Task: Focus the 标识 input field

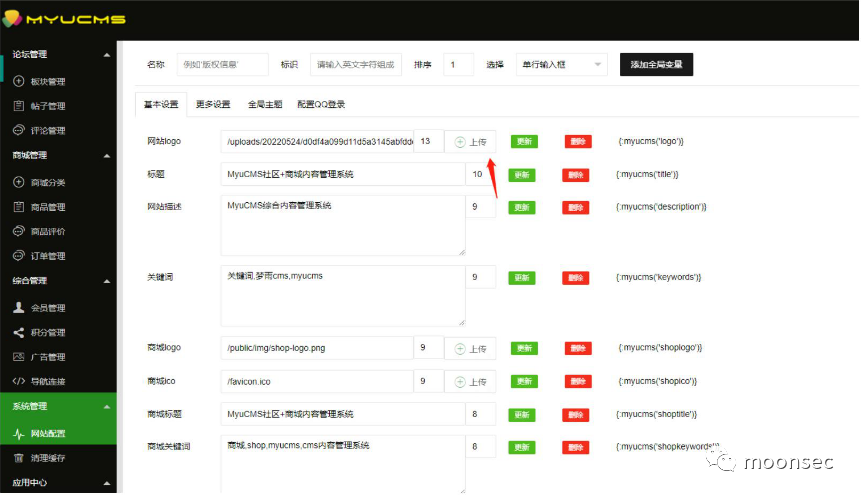Action: point(356,65)
